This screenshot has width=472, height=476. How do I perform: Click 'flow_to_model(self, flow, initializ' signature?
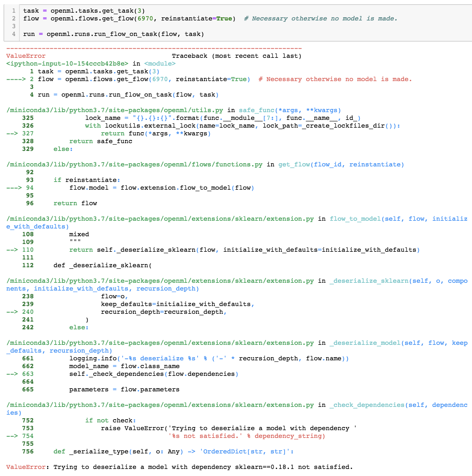(398, 219)
